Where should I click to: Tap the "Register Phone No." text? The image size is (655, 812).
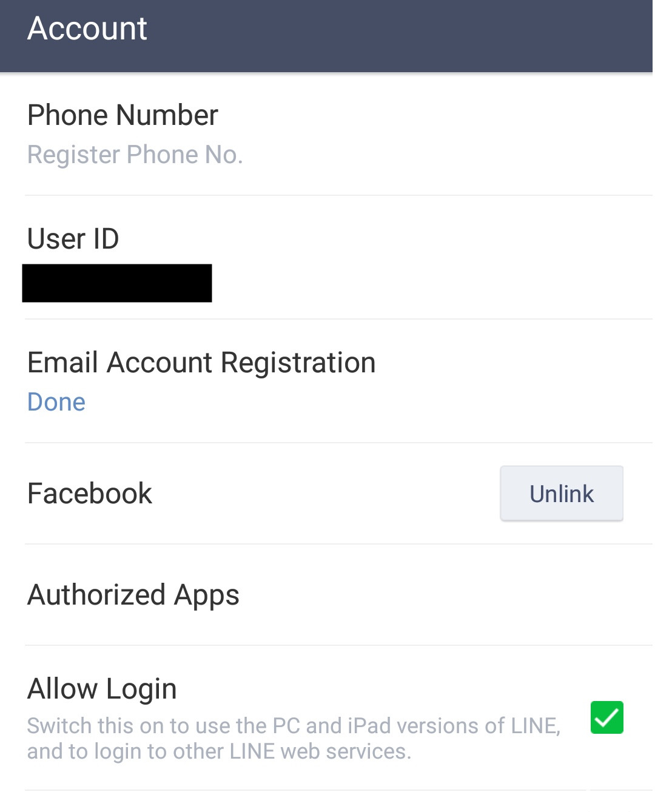point(135,155)
